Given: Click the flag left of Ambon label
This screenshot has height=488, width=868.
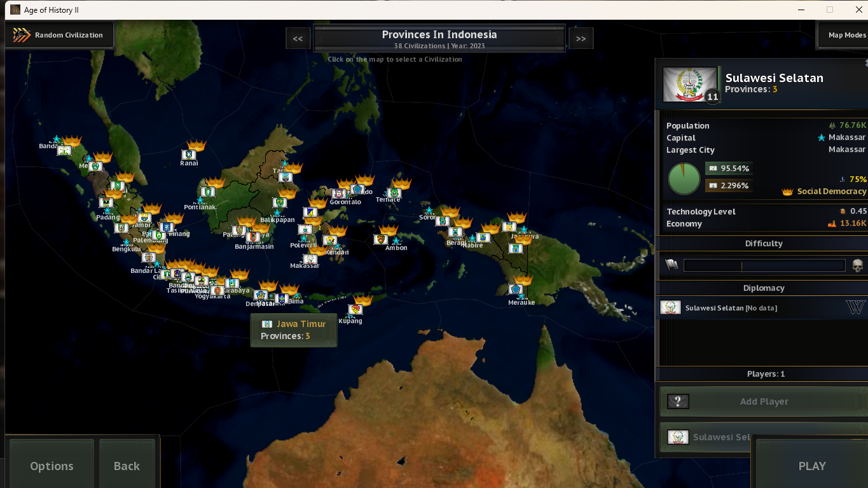Looking at the screenshot, I should pyautogui.click(x=380, y=240).
